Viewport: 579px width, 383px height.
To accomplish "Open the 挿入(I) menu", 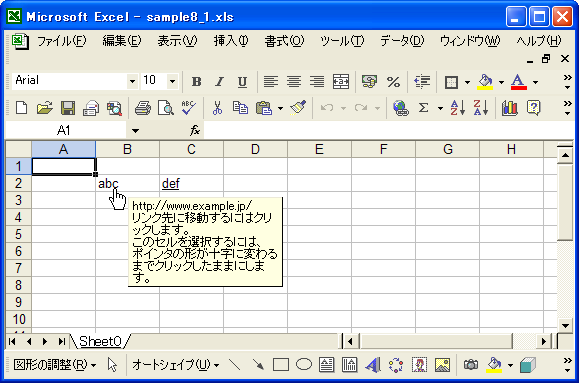I will 231,41.
